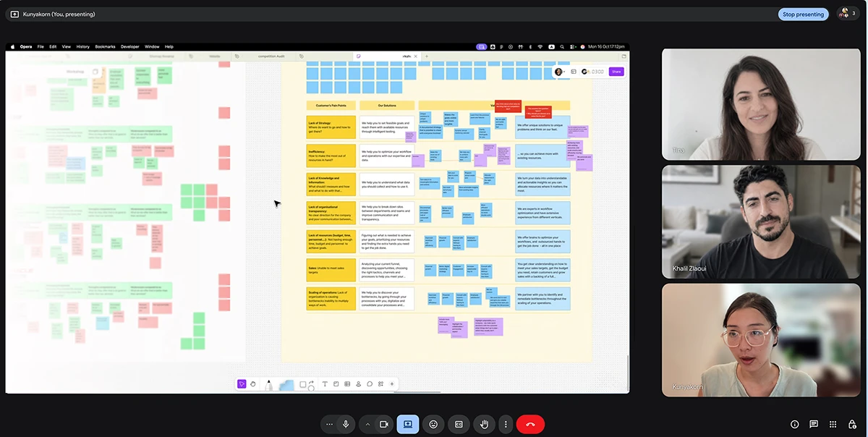Mute the microphone in Meet controls
The image size is (868, 437).
tap(346, 424)
